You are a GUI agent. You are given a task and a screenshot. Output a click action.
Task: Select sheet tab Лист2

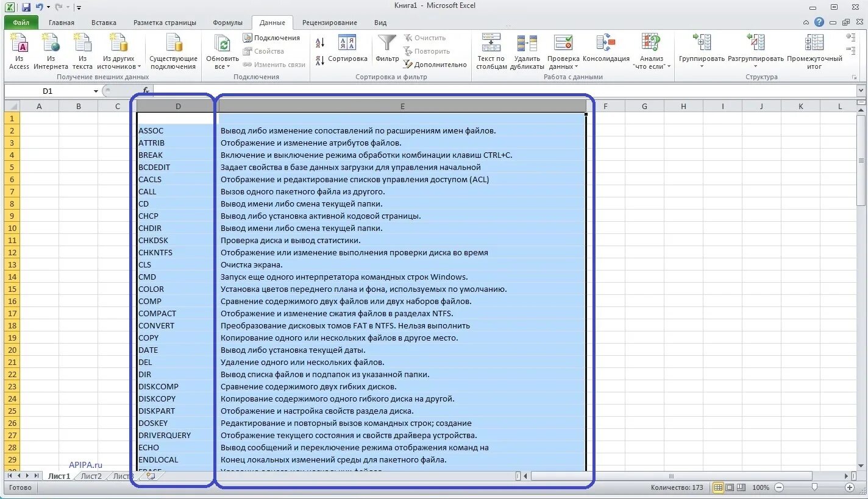pos(91,476)
